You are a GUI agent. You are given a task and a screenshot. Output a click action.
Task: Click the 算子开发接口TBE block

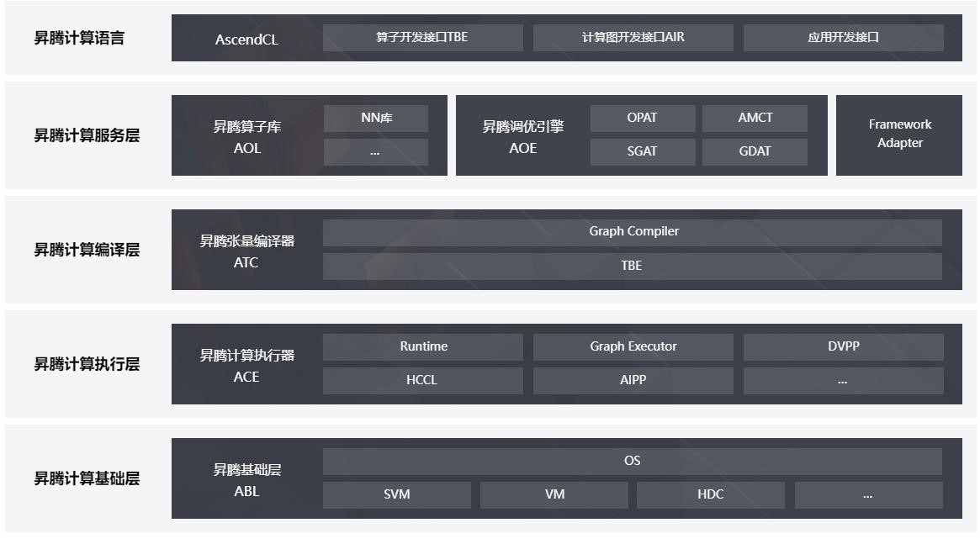click(x=422, y=38)
